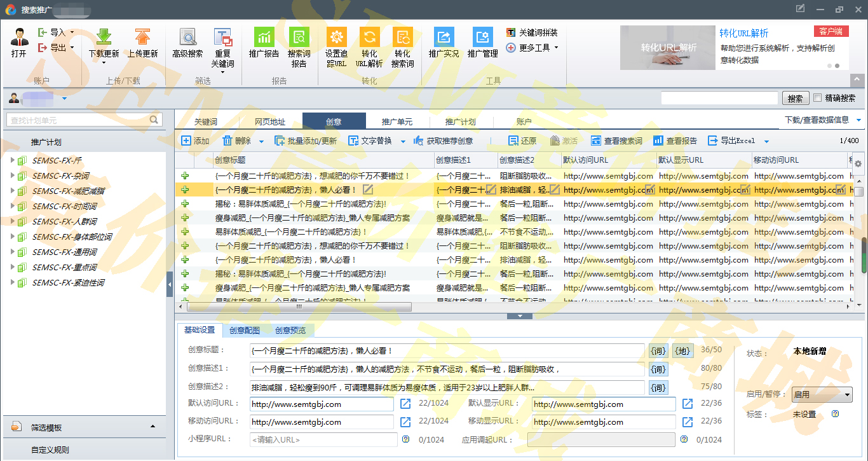Click 查看搜索词 in the list toolbar

point(616,141)
